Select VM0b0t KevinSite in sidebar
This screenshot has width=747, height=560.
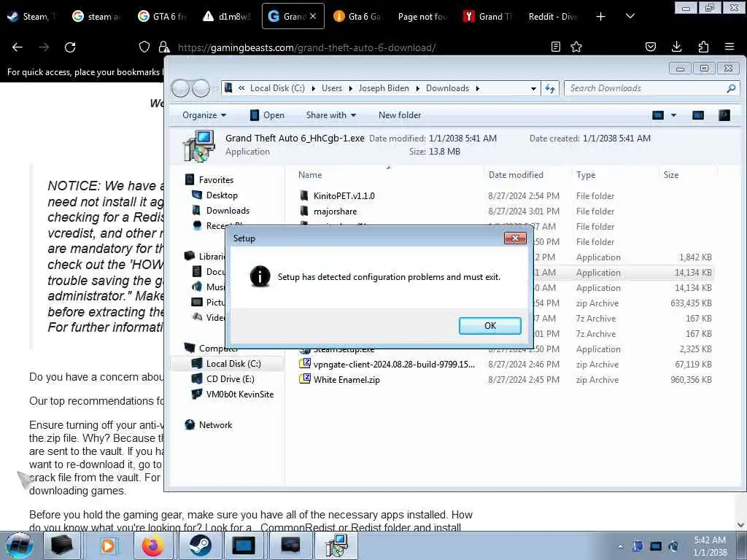coord(239,394)
